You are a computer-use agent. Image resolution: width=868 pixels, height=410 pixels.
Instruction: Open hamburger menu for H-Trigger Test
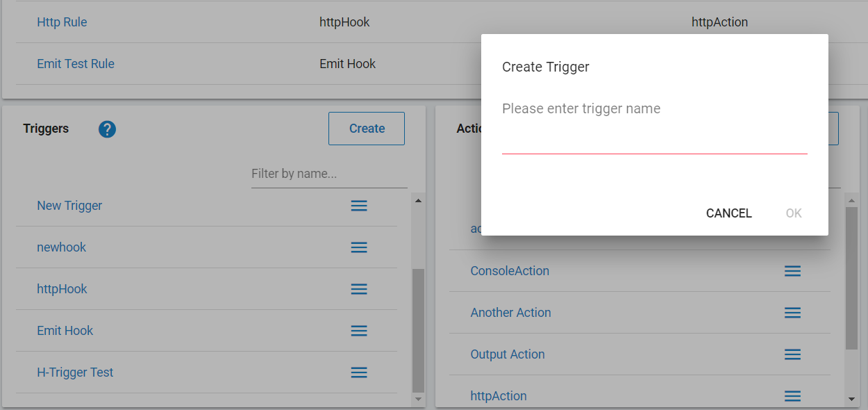coord(359,372)
